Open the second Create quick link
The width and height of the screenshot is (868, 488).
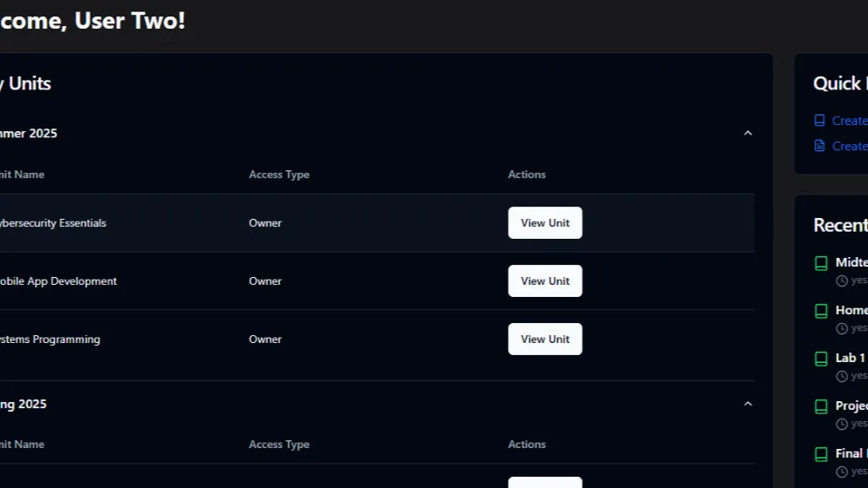(849, 146)
